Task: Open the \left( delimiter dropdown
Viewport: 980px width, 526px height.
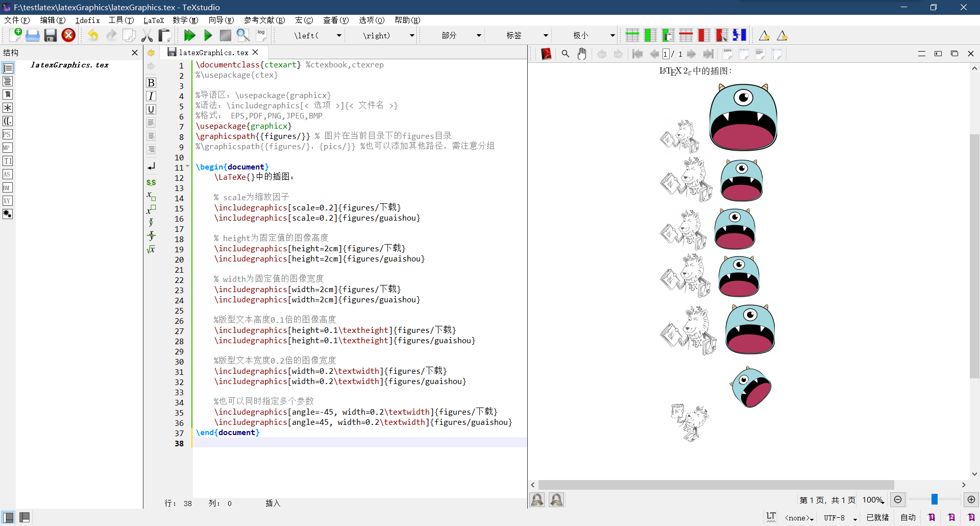Action: (x=338, y=35)
